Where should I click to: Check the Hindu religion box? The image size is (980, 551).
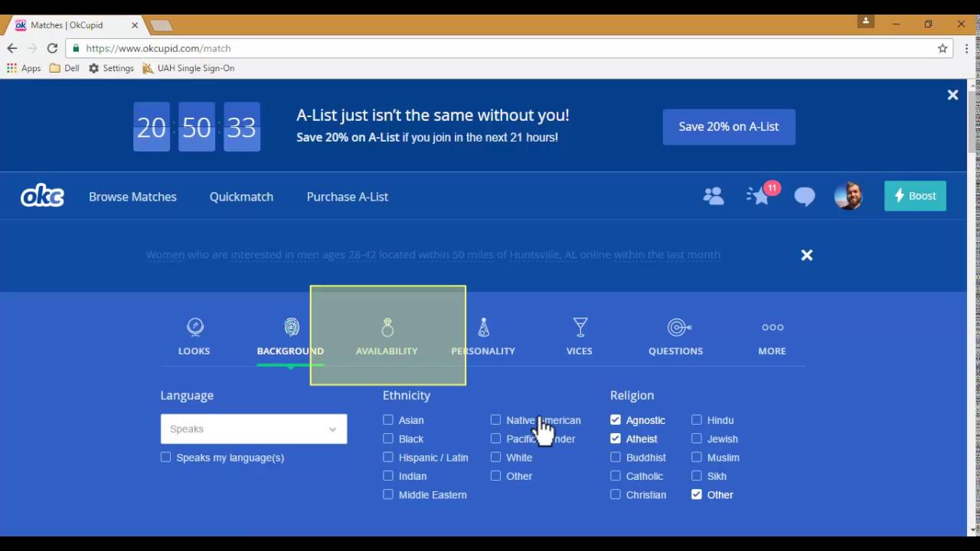697,419
